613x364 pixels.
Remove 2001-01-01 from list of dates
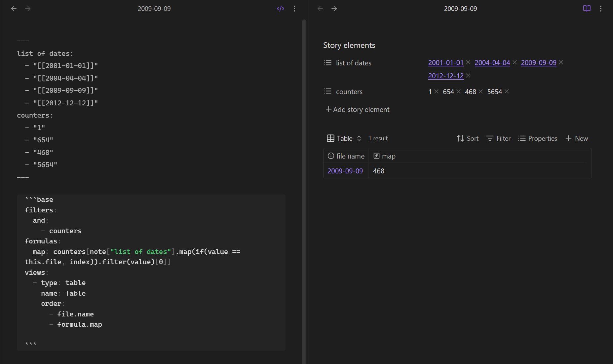tap(468, 62)
